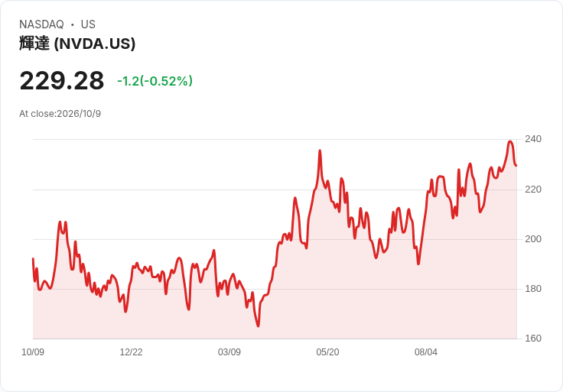
Task: Click the At close date text
Action: [60, 114]
